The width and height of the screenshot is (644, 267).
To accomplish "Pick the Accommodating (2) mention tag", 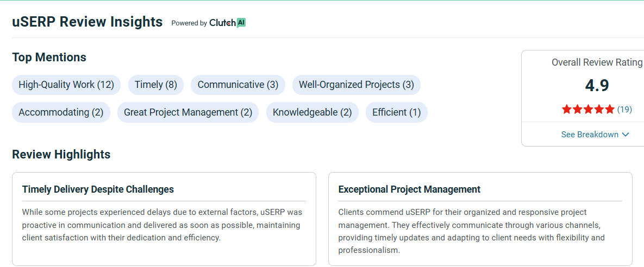I will coord(61,112).
